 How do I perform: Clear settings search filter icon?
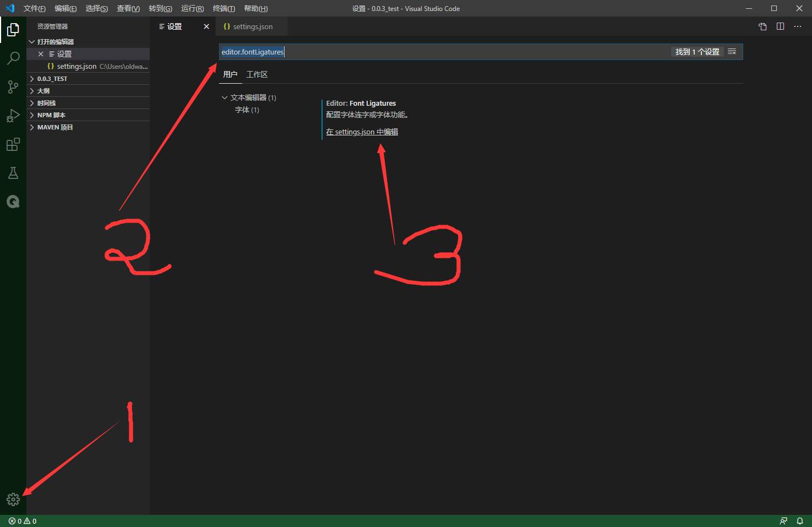[732, 52]
